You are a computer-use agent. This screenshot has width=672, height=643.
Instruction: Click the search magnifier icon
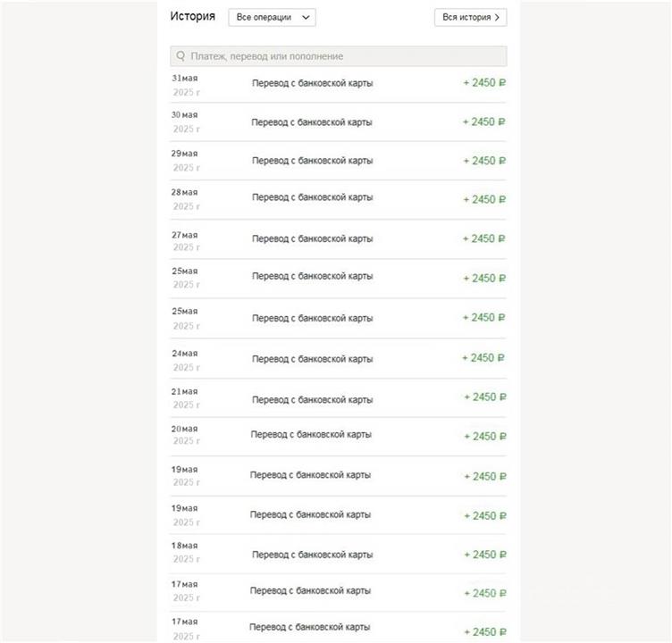(x=181, y=56)
